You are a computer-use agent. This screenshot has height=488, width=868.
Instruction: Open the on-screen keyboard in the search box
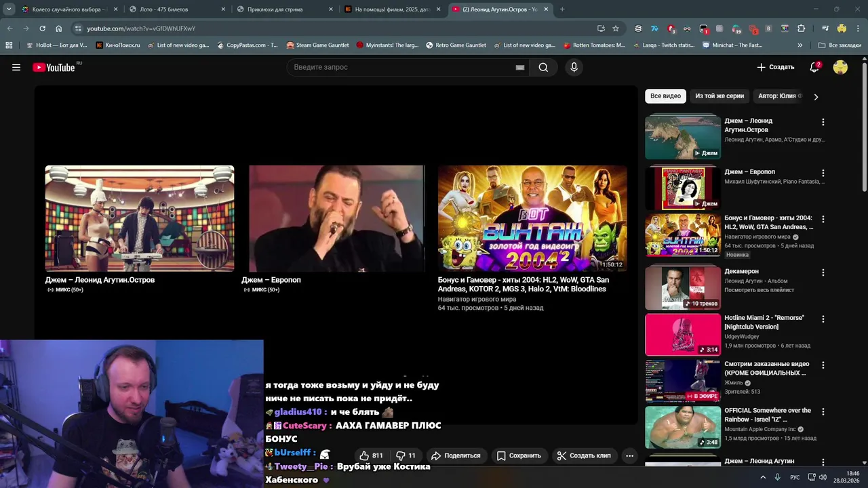pos(520,68)
